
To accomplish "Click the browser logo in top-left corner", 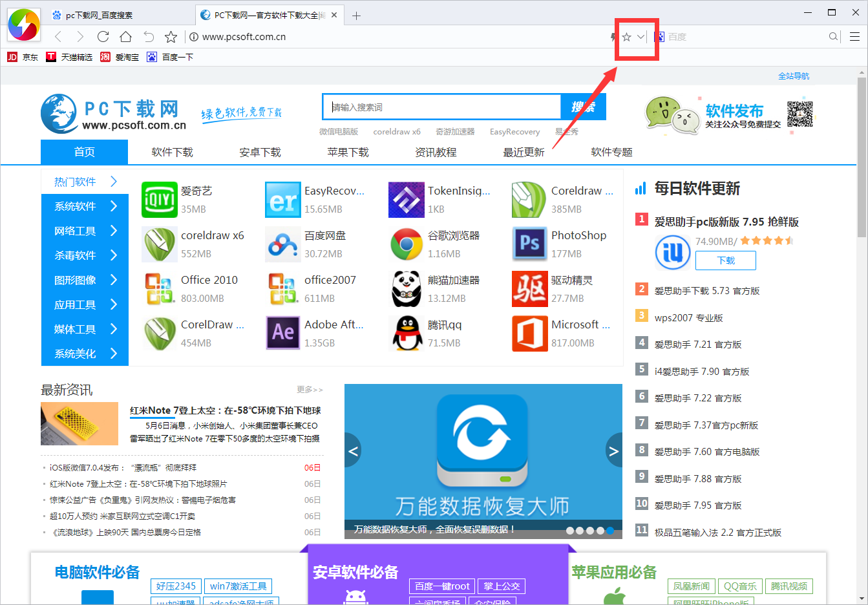I will tap(24, 25).
